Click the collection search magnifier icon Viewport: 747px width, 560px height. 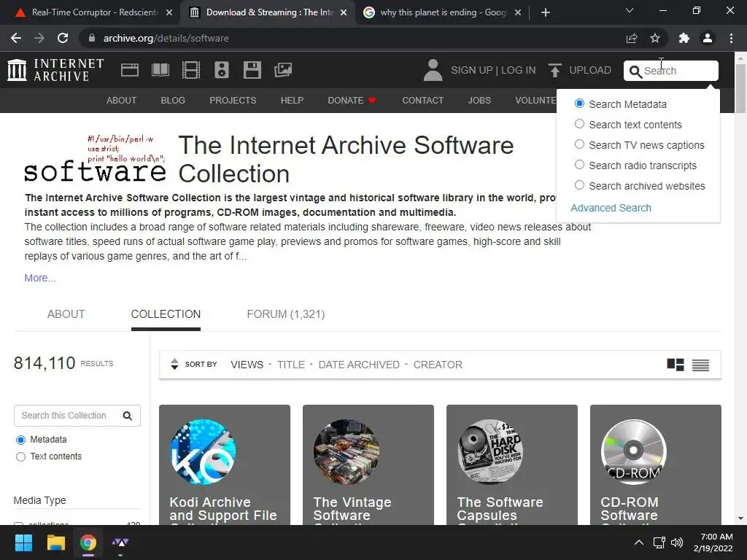tap(127, 416)
